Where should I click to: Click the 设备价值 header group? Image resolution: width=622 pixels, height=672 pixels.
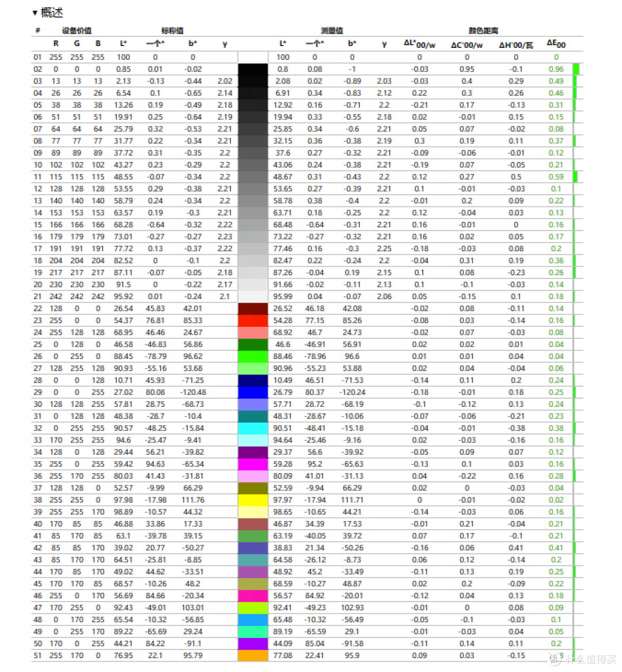click(77, 31)
